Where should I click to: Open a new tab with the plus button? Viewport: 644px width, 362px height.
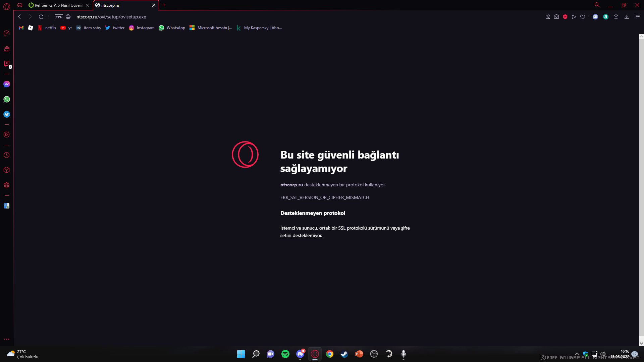[x=164, y=5]
